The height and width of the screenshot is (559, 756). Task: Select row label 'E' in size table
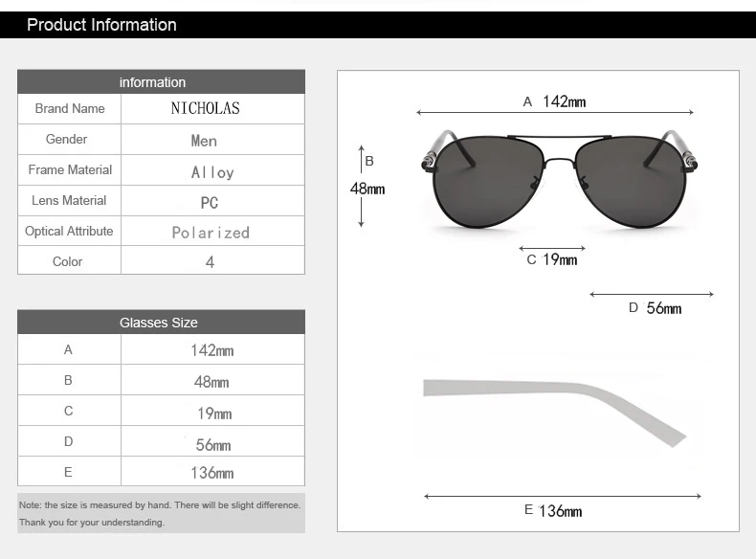tap(68, 472)
